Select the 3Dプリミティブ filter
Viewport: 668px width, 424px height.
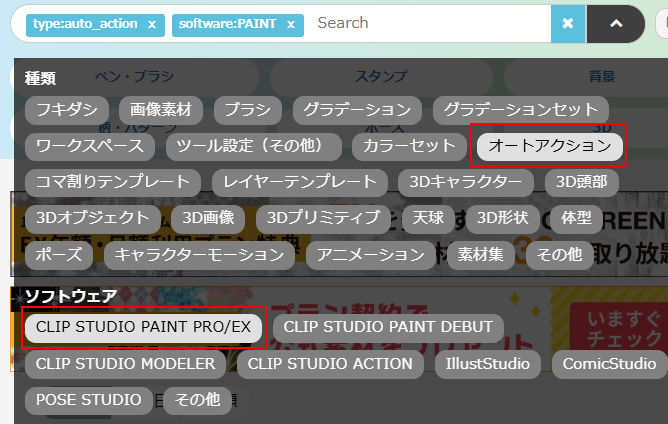click(323, 219)
